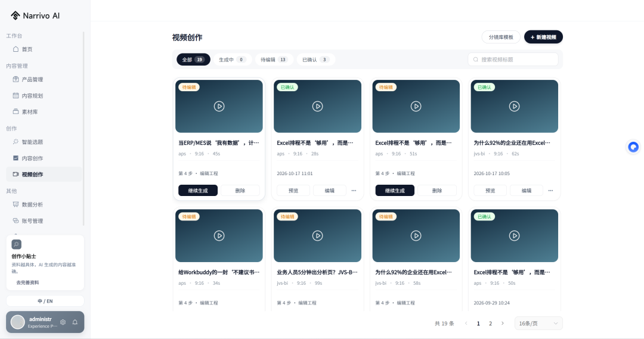
Task: Click the 已确认 badge on Excel排程 28s card
Action: (287, 87)
